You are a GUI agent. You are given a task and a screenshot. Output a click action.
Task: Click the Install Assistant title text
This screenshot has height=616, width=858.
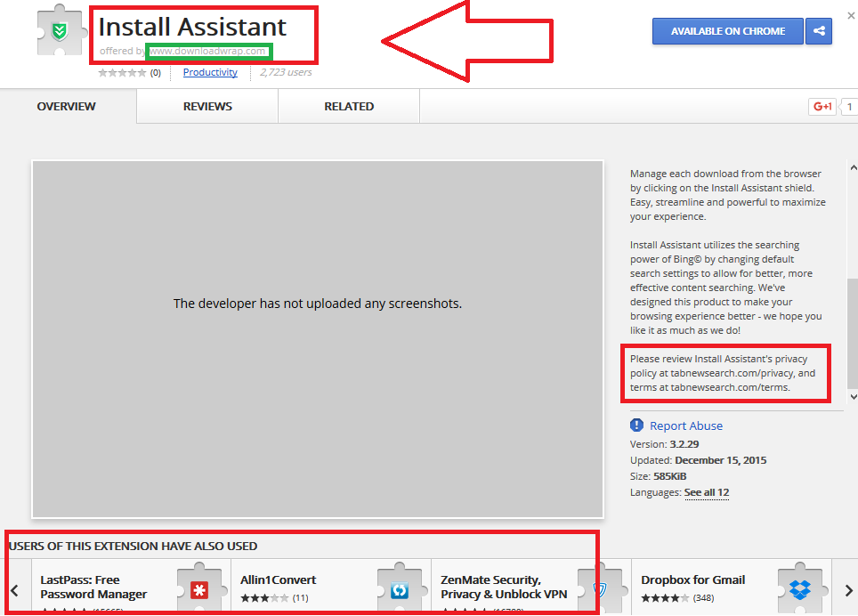(192, 27)
